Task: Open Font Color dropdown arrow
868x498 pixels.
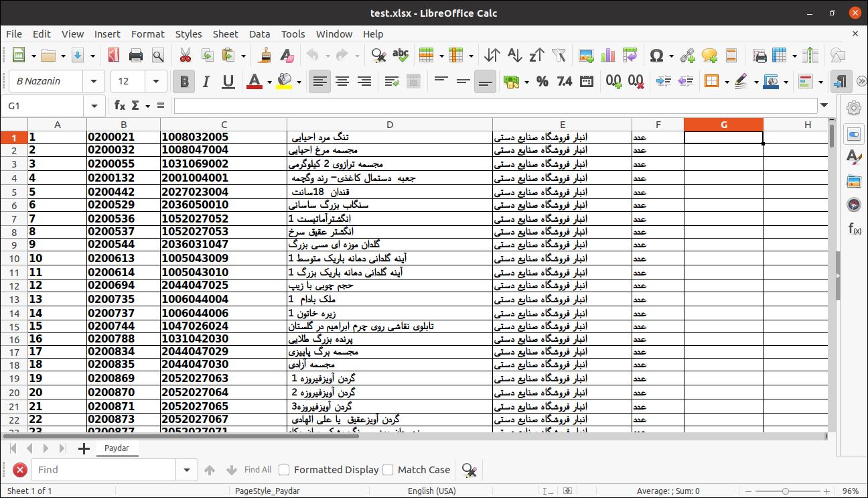Action: [269, 82]
